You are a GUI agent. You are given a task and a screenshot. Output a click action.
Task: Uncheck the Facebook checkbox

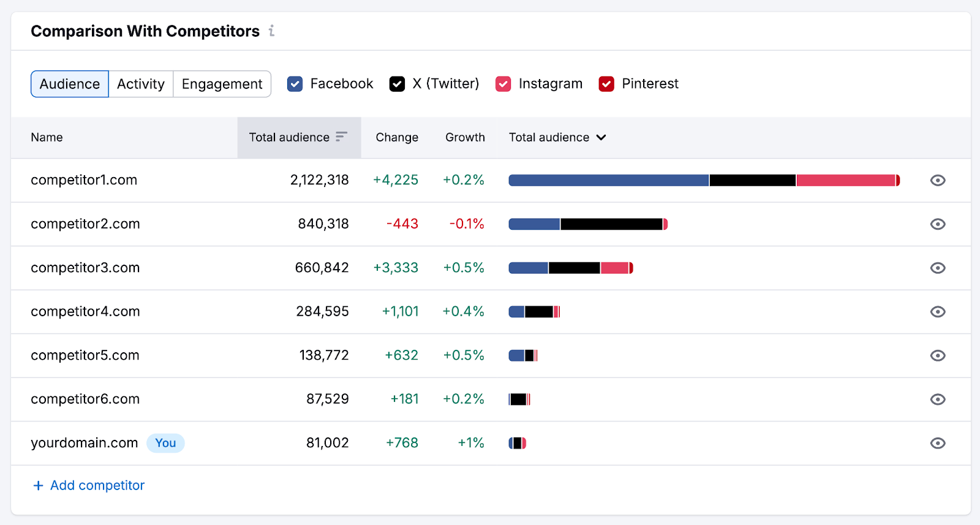coord(295,84)
